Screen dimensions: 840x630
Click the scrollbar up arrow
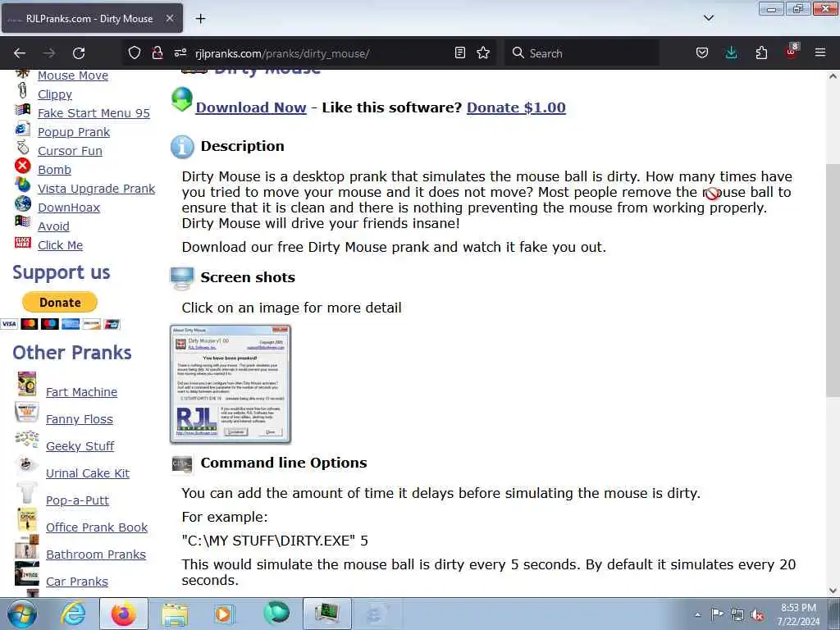[x=833, y=76]
